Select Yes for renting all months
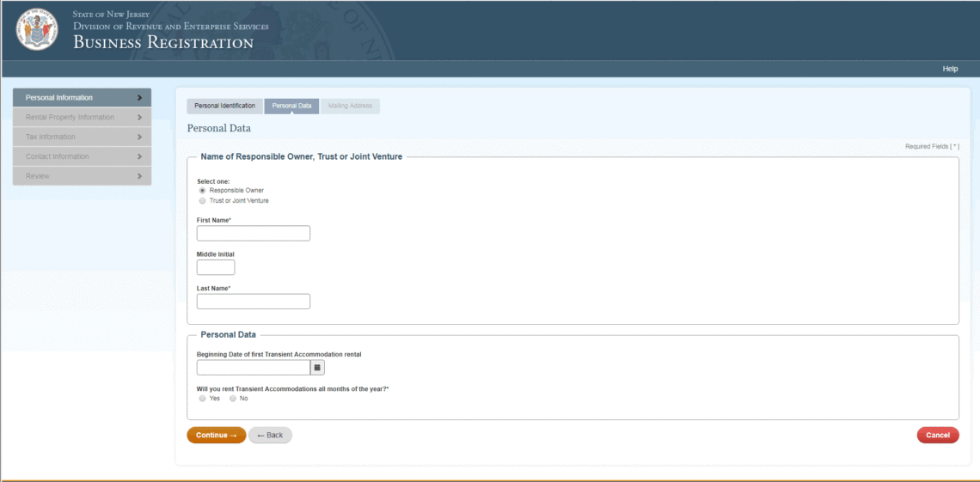This screenshot has height=482, width=980. tap(202, 399)
